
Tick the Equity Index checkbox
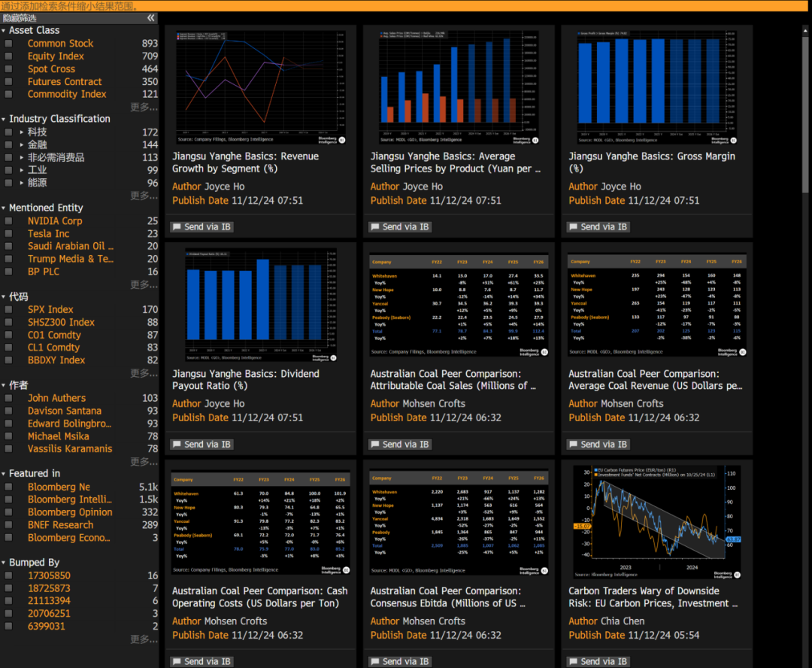[x=8, y=56]
